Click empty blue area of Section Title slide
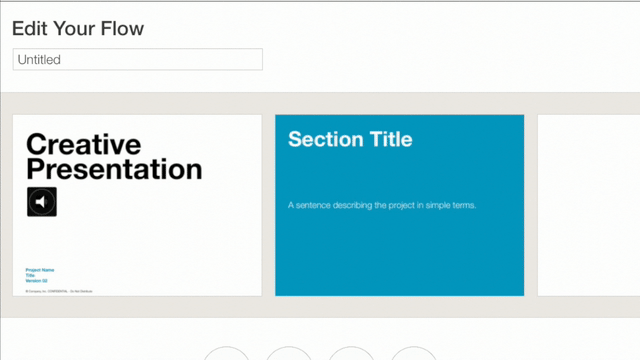This screenshot has width=640, height=360. click(x=400, y=253)
